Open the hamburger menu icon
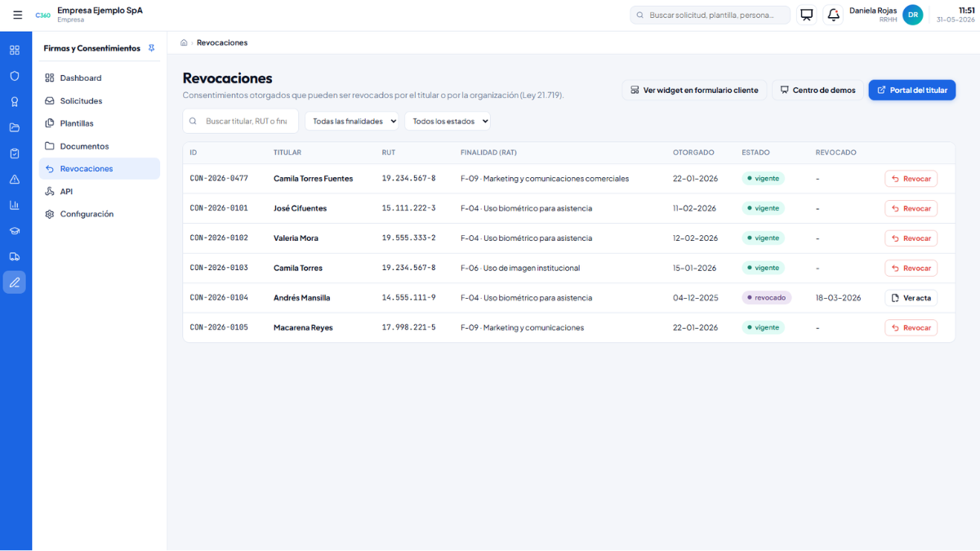The height and width of the screenshot is (551, 980). click(x=17, y=15)
